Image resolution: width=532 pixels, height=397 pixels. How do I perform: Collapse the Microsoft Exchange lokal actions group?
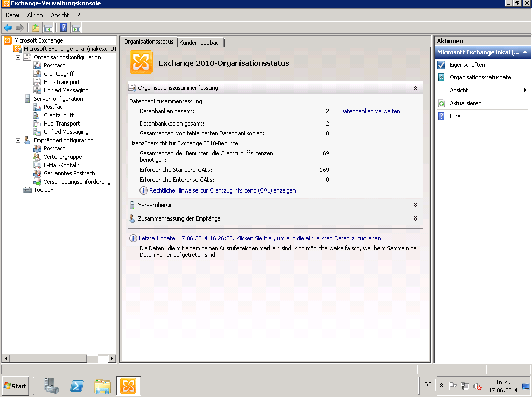525,52
